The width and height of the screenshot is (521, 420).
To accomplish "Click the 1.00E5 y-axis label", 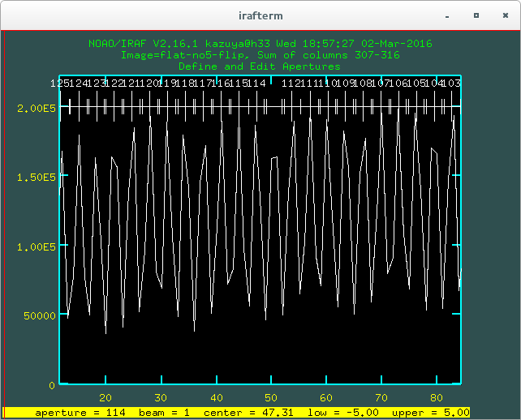I will coord(37,247).
